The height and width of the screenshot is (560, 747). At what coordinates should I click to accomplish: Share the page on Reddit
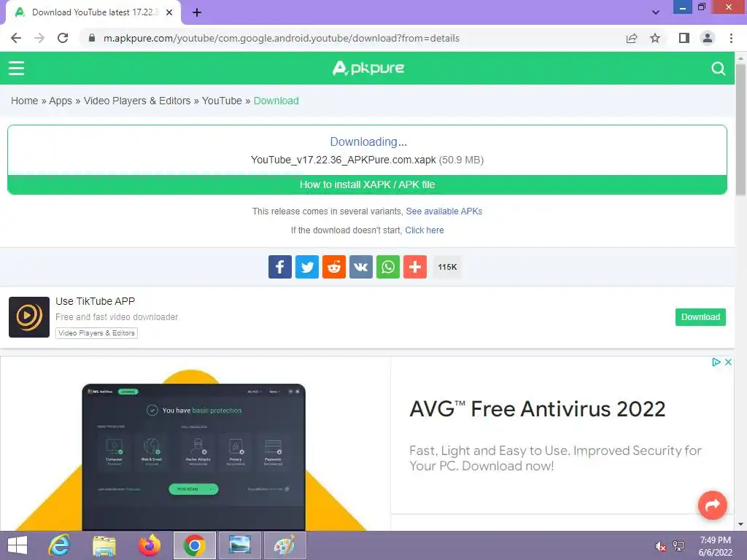click(334, 267)
